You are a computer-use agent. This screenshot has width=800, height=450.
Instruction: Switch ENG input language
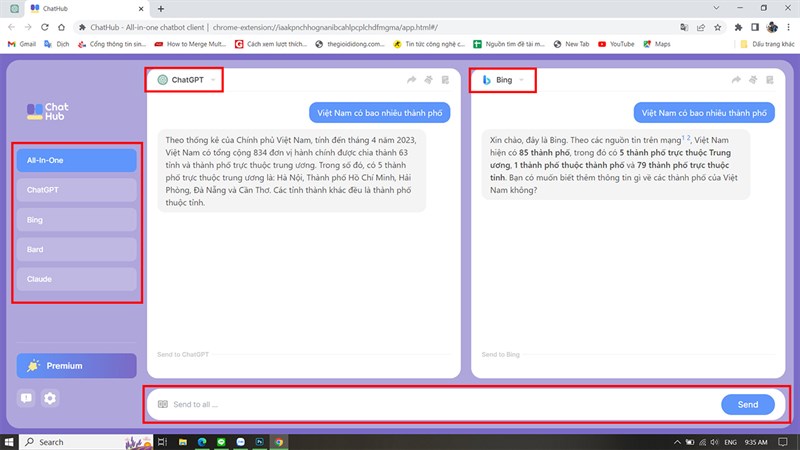coord(730,442)
